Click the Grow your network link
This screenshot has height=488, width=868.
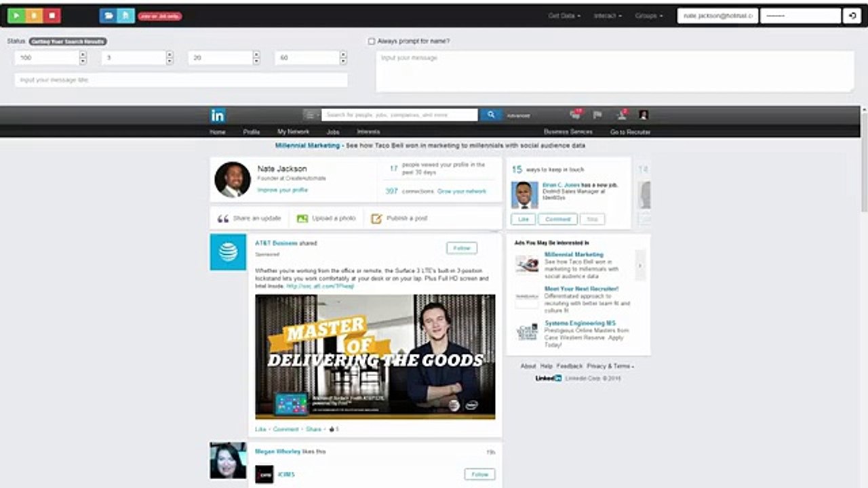pyautogui.click(x=462, y=191)
